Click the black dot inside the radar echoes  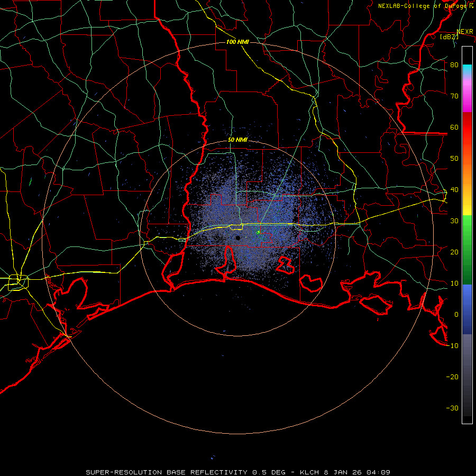coord(238,238)
